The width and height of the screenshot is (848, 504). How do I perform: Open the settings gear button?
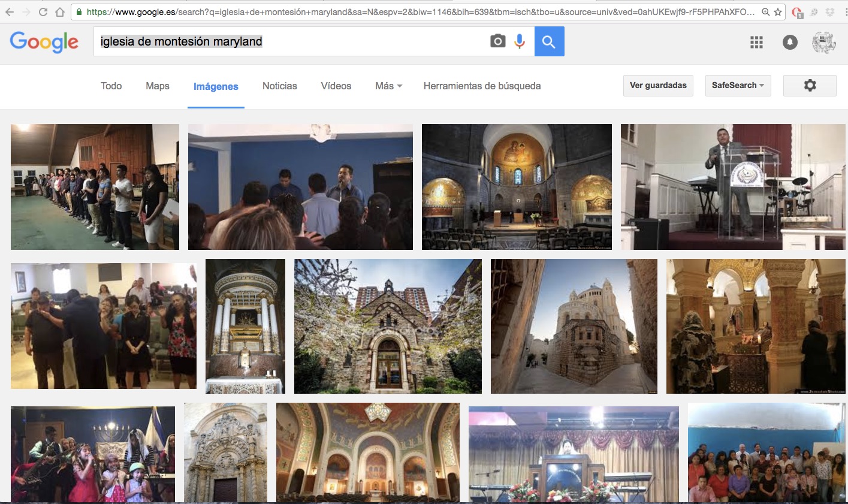tap(810, 86)
